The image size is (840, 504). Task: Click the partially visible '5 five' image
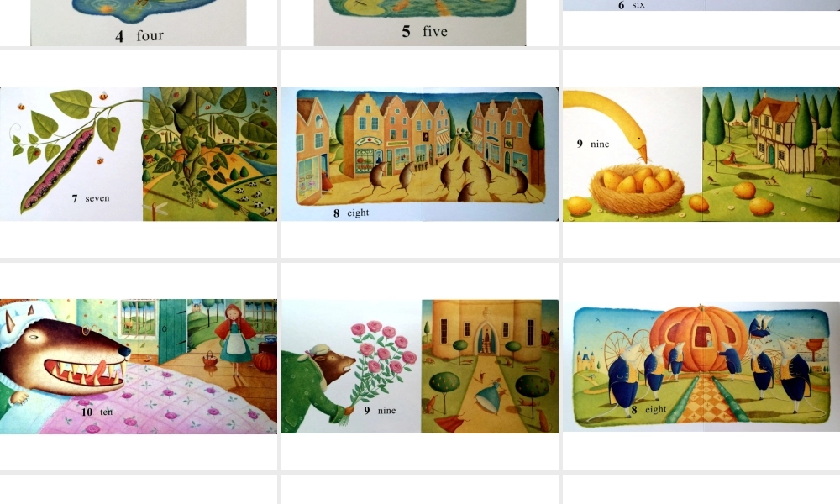419,23
